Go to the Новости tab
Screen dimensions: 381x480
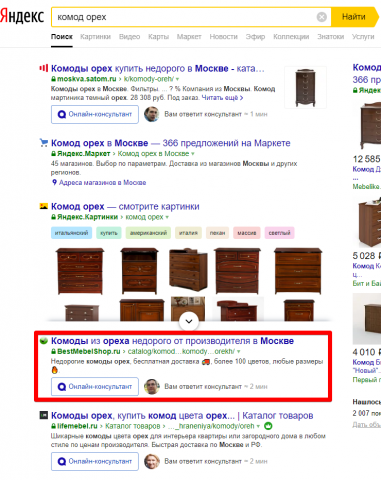point(223,37)
